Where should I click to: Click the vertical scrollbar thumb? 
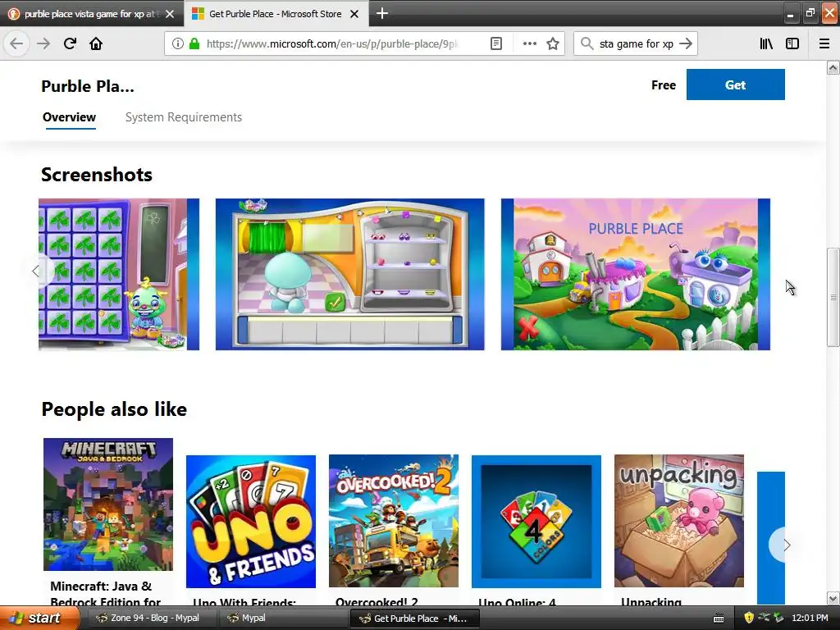[x=833, y=297]
